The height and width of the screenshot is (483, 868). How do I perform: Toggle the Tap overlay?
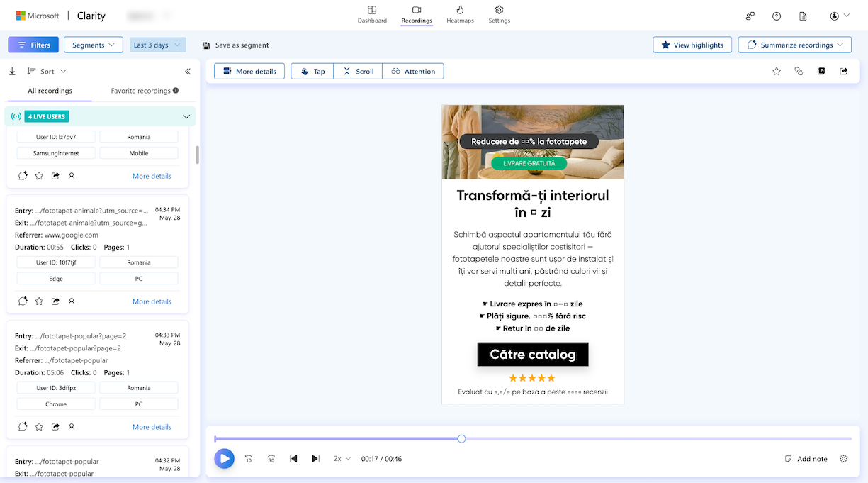(x=312, y=71)
